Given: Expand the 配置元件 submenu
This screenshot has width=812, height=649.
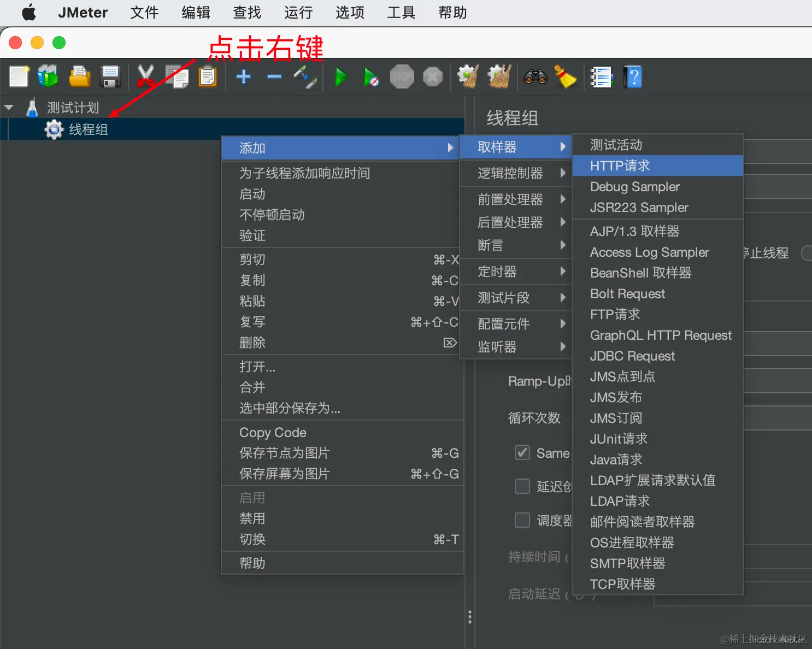Looking at the screenshot, I should (515, 324).
